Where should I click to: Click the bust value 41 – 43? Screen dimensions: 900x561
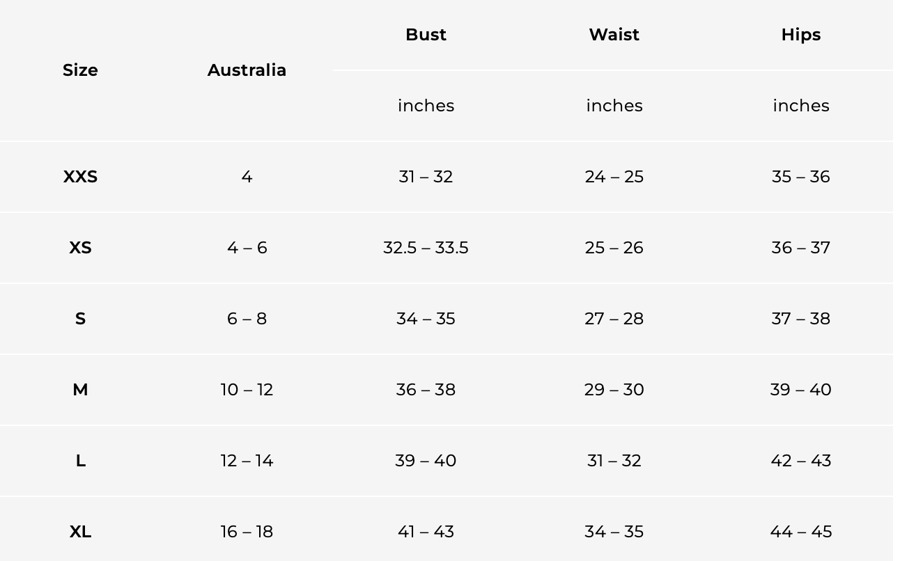pyautogui.click(x=426, y=532)
